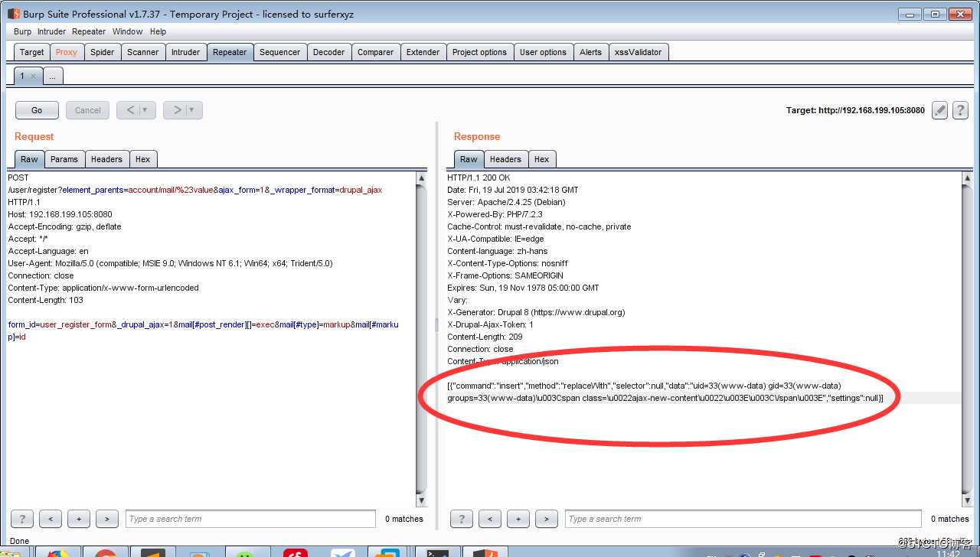Open the Project options tab

(479, 52)
